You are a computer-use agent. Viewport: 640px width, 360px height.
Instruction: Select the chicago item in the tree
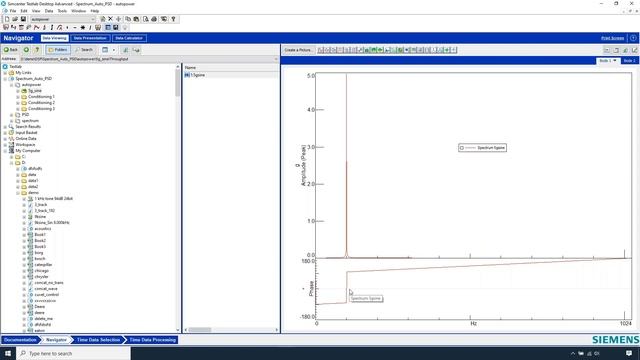coord(41,271)
